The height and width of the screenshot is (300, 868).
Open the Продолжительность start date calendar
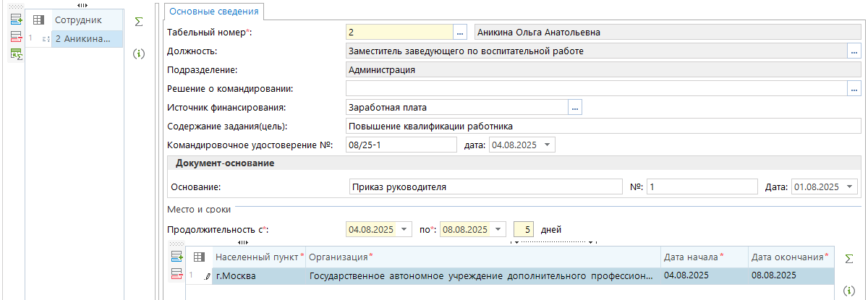point(403,230)
